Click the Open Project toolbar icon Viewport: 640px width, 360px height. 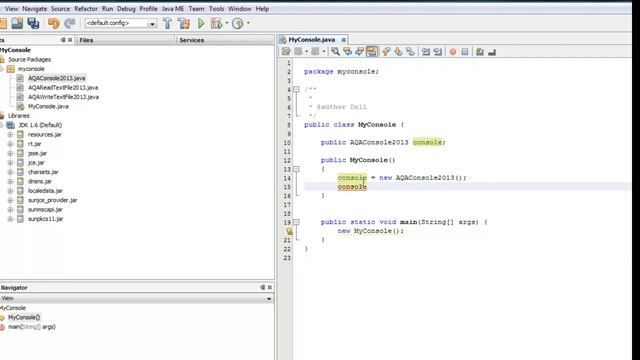point(17,23)
